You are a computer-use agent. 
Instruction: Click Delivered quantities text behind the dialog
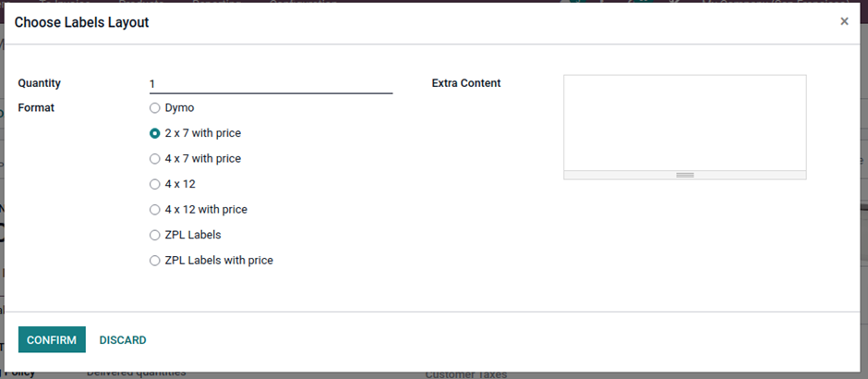[136, 373]
